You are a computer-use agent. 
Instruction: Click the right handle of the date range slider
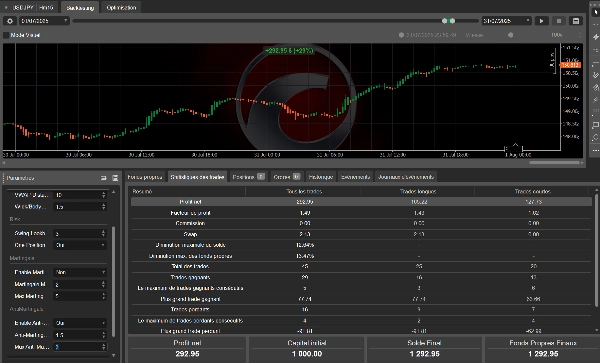pos(452,21)
